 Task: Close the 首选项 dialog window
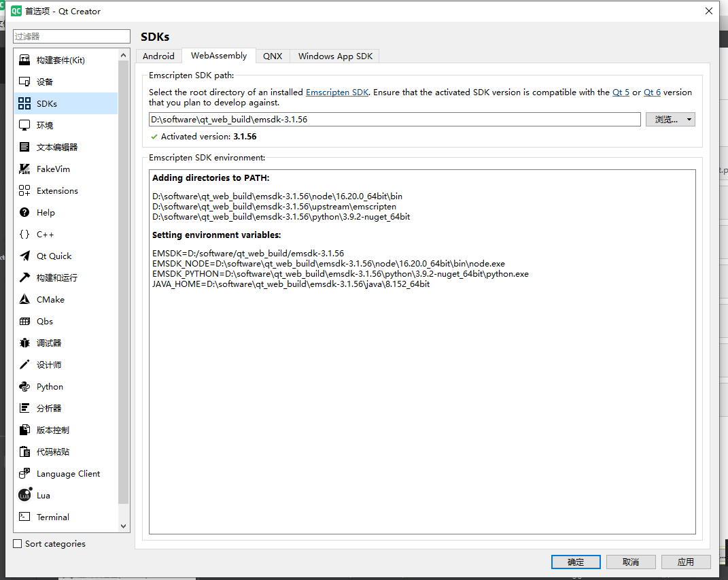pyautogui.click(x=708, y=11)
